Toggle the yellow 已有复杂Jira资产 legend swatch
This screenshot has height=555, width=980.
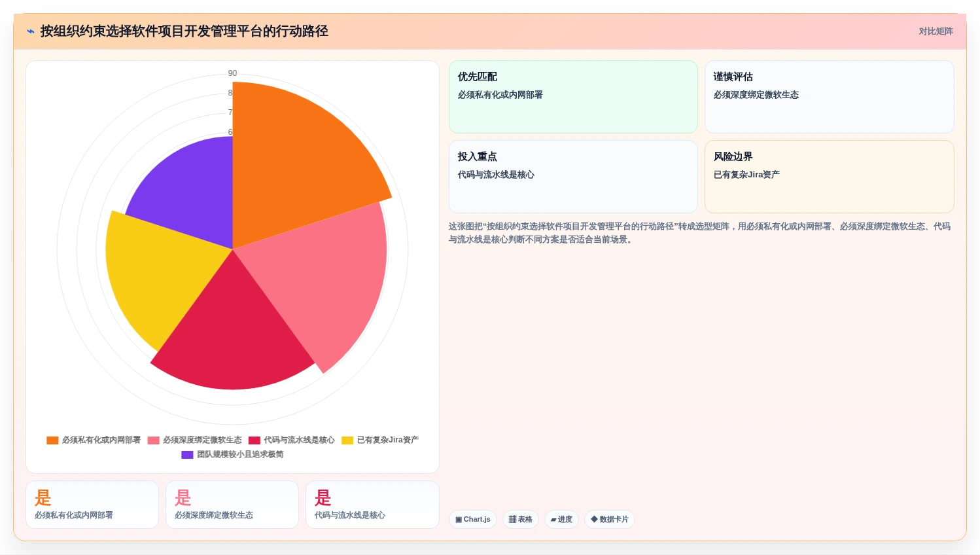[347, 440]
